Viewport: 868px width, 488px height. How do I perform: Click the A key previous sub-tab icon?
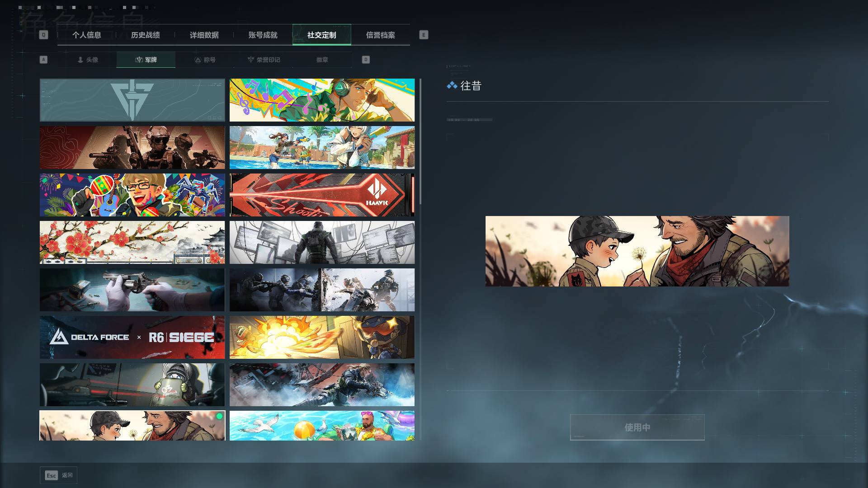tap(43, 60)
